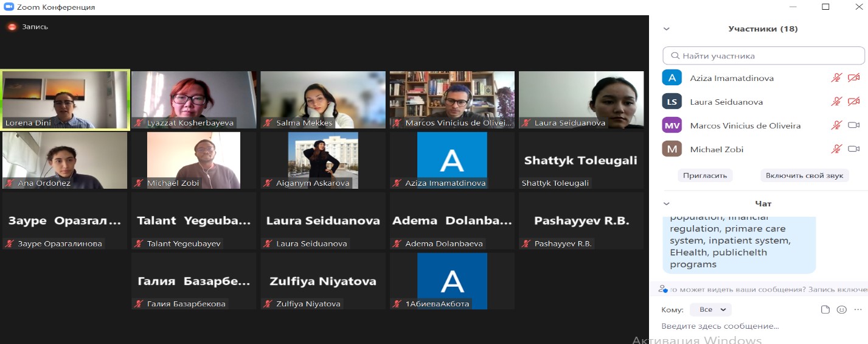Toggle Marcos Vinicius de Oliveira's camera icon
Screen dimensions: 868x344
(x=853, y=125)
